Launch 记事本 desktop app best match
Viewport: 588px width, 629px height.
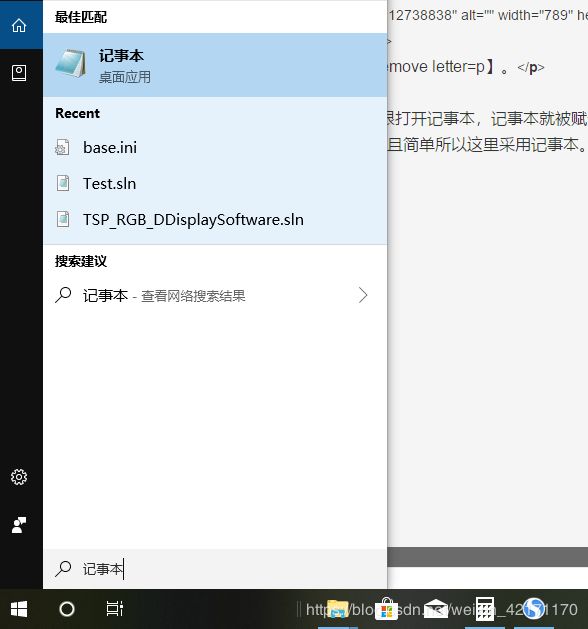(x=215, y=65)
